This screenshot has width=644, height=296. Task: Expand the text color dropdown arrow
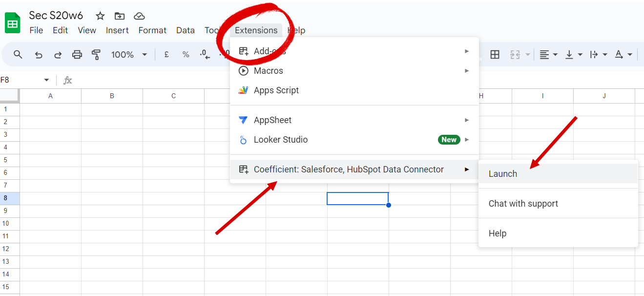click(630, 55)
